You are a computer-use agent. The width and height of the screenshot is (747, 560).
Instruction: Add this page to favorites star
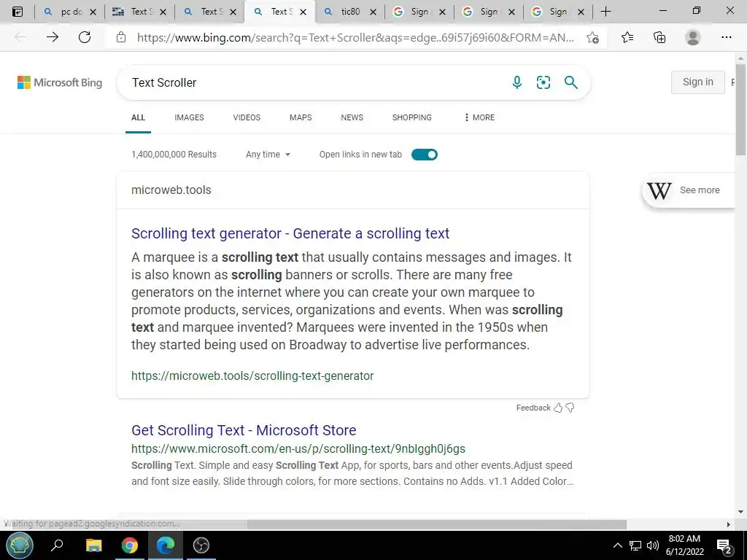pyautogui.click(x=592, y=37)
